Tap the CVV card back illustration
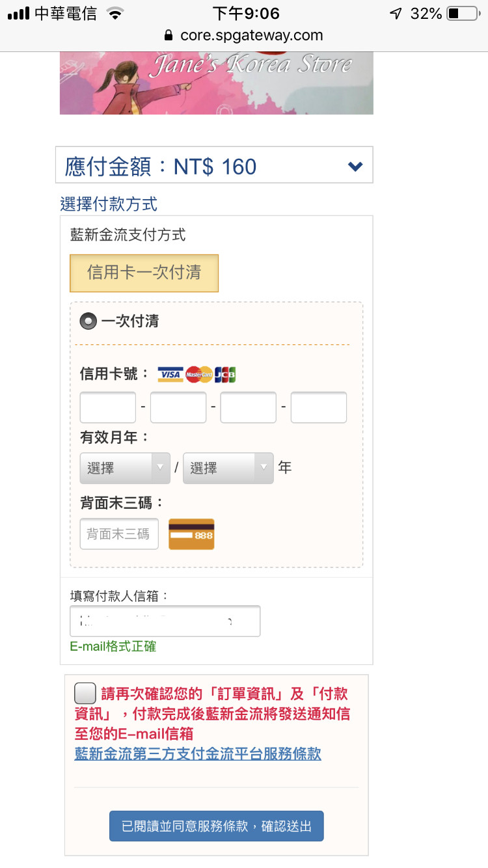 pyautogui.click(x=191, y=534)
